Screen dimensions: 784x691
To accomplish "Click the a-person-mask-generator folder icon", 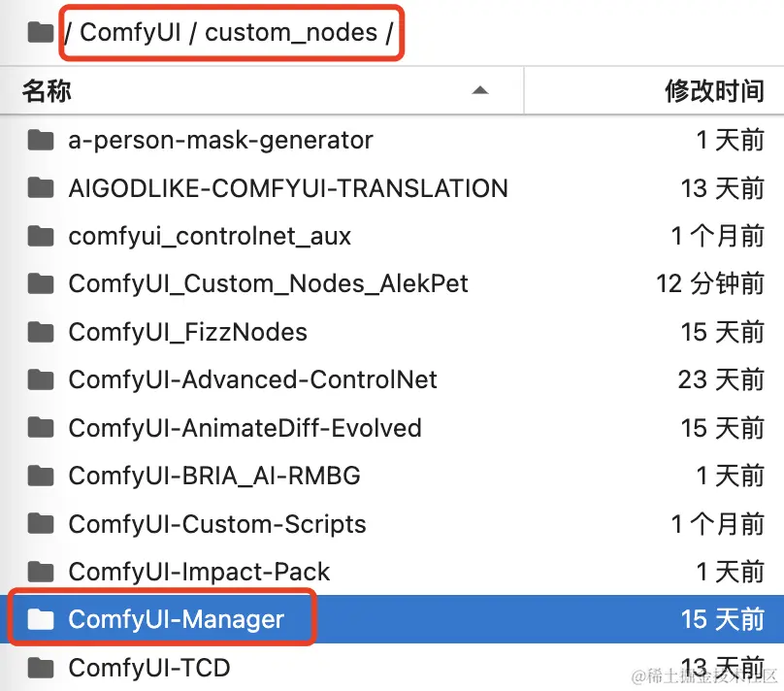I will pyautogui.click(x=41, y=140).
